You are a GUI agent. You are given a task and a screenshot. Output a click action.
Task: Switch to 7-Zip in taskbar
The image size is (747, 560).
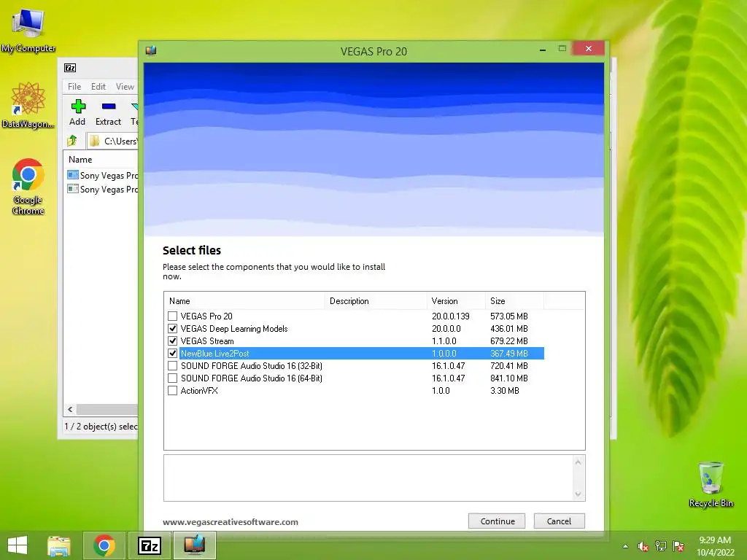coord(150,545)
